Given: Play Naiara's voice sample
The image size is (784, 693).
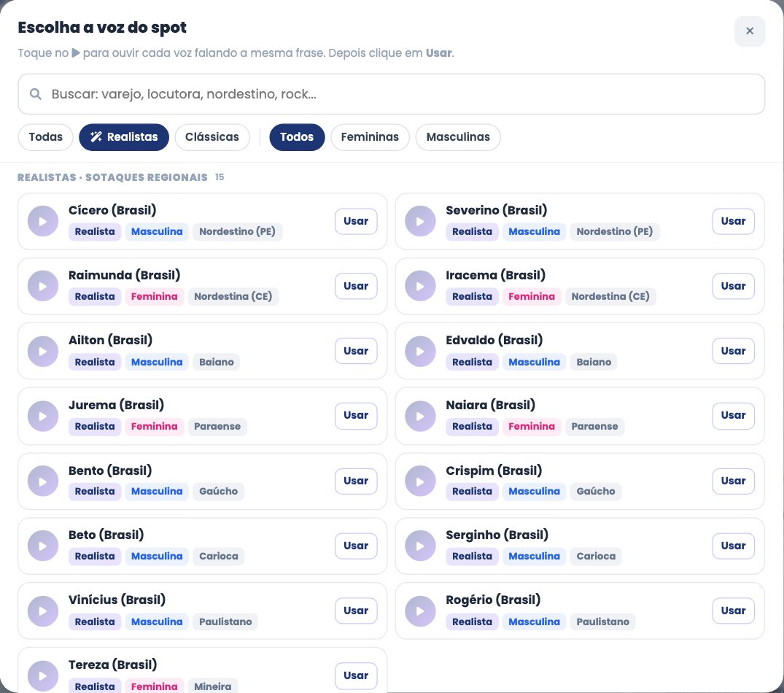Looking at the screenshot, I should [420, 416].
